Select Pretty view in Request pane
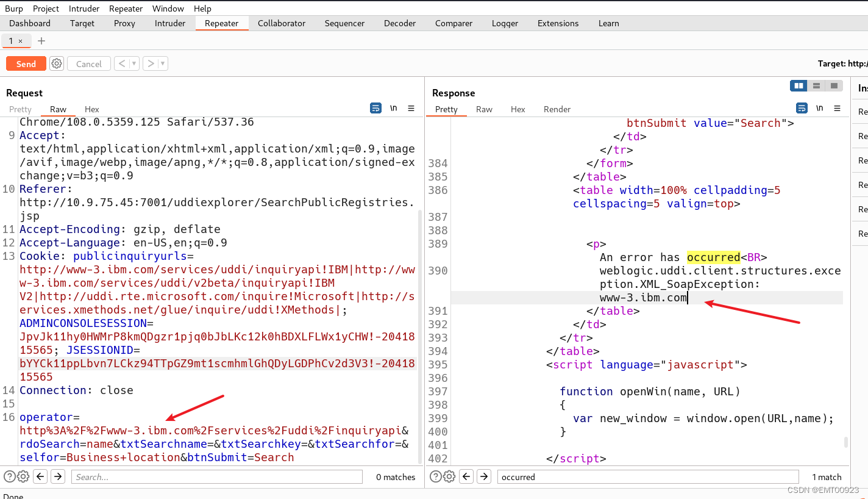 20,109
